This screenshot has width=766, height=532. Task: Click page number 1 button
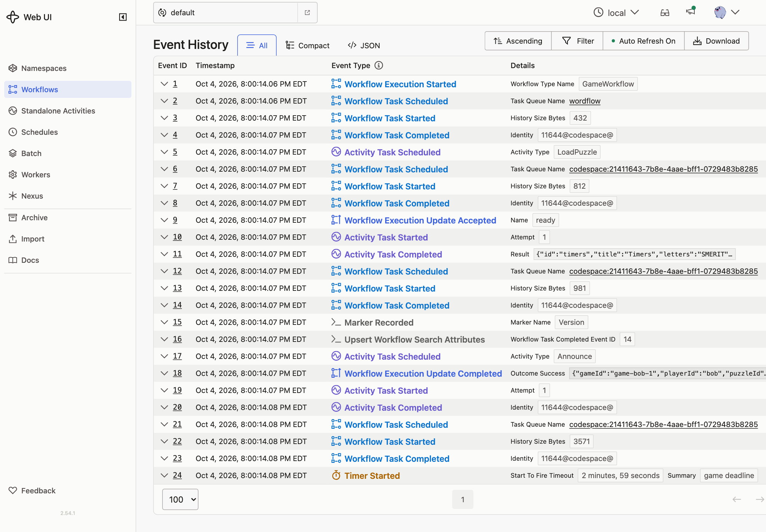(x=462, y=499)
